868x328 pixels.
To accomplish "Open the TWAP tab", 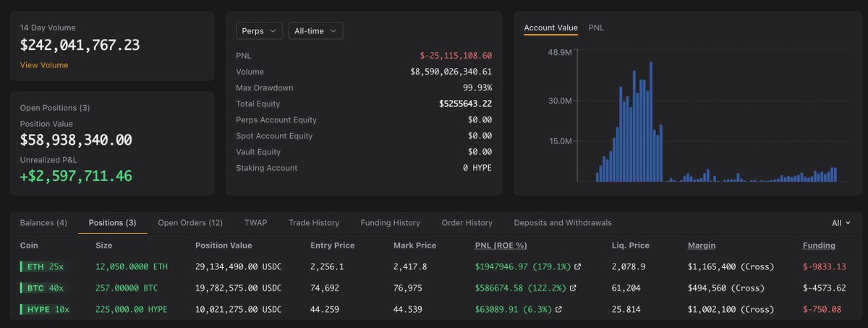I will [255, 223].
